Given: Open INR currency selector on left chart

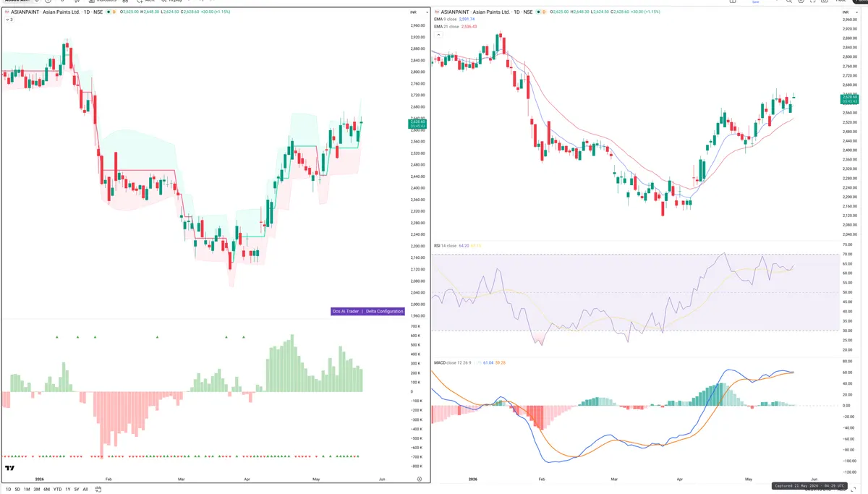Looking at the screenshot, I should 417,12.
